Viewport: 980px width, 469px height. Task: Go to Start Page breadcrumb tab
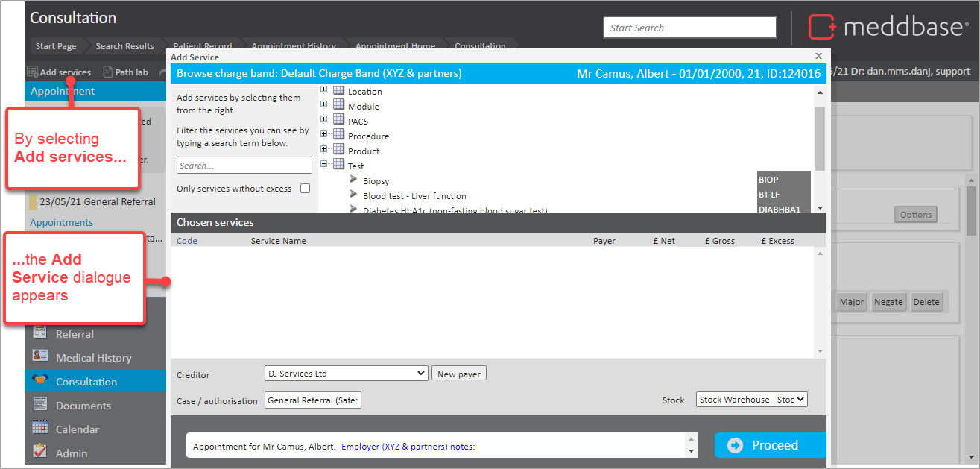(x=56, y=46)
